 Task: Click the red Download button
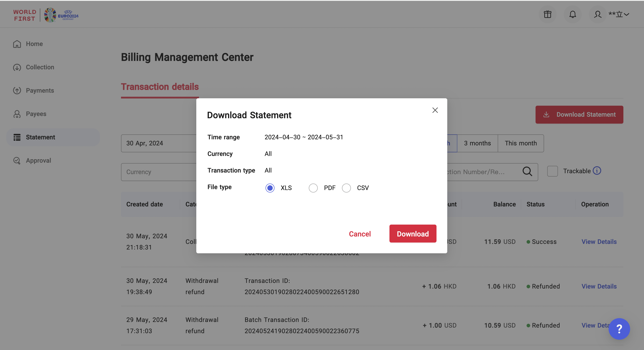[413, 234]
